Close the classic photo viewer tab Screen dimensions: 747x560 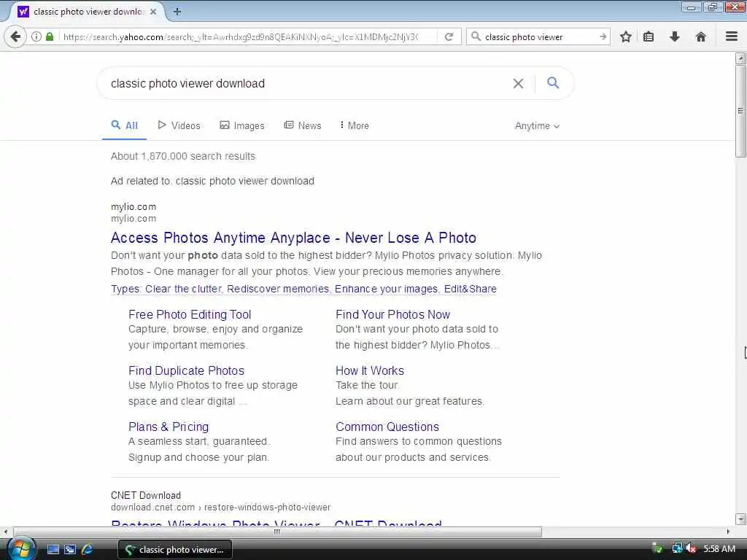pyautogui.click(x=153, y=12)
